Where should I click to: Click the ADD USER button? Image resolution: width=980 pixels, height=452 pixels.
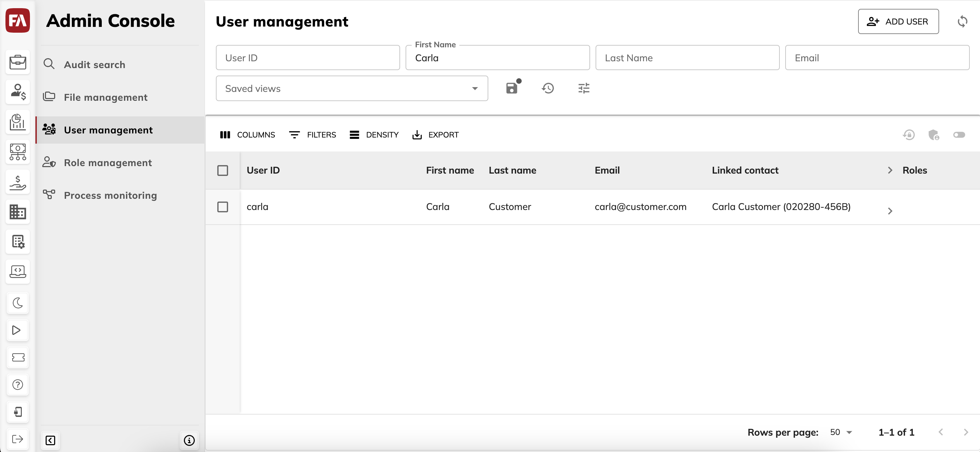click(898, 21)
